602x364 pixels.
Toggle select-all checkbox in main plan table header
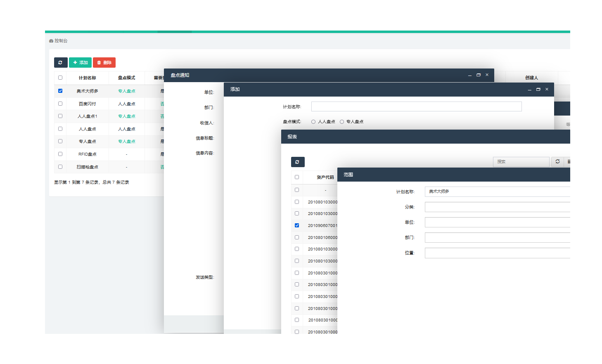pyautogui.click(x=60, y=78)
